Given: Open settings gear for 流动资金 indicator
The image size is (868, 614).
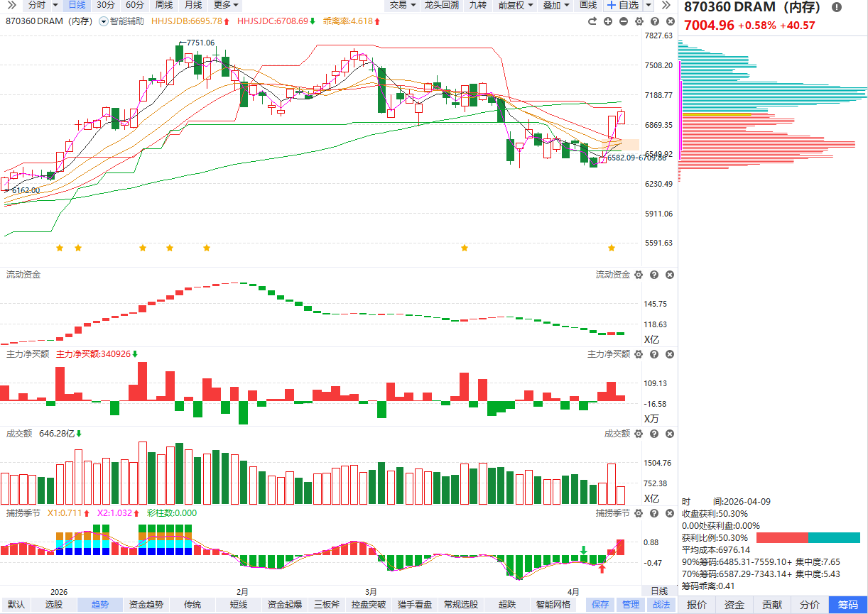Looking at the screenshot, I should pyautogui.click(x=638, y=275).
